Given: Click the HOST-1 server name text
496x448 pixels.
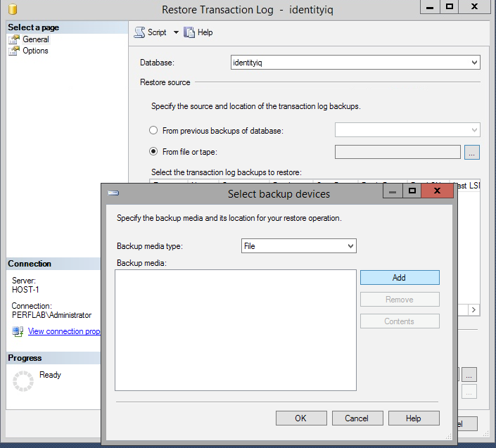Looking at the screenshot, I should pos(25,290).
